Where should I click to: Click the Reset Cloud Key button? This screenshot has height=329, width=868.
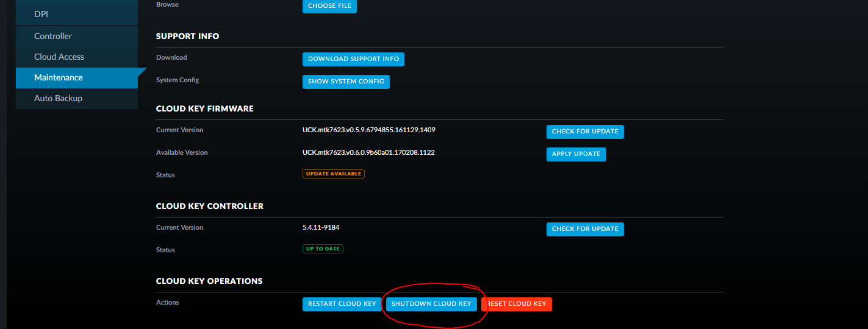(x=517, y=304)
